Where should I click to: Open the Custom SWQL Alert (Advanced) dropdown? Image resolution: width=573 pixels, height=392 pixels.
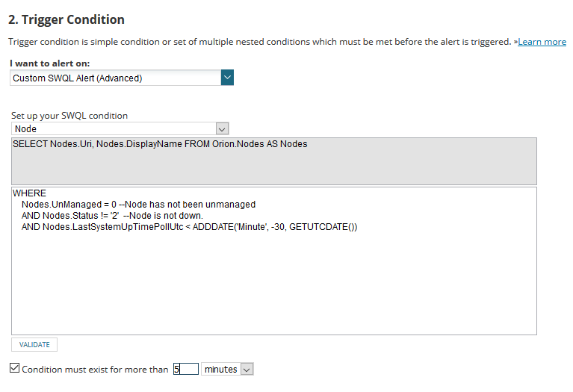click(116, 78)
